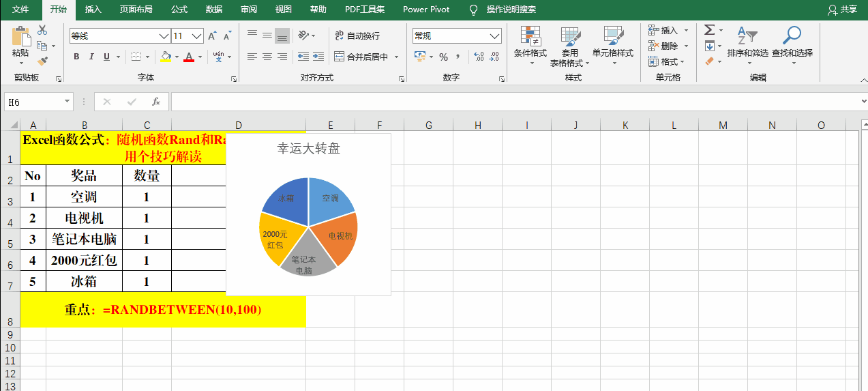Open 套用表格格式 table format gallery

(x=570, y=46)
